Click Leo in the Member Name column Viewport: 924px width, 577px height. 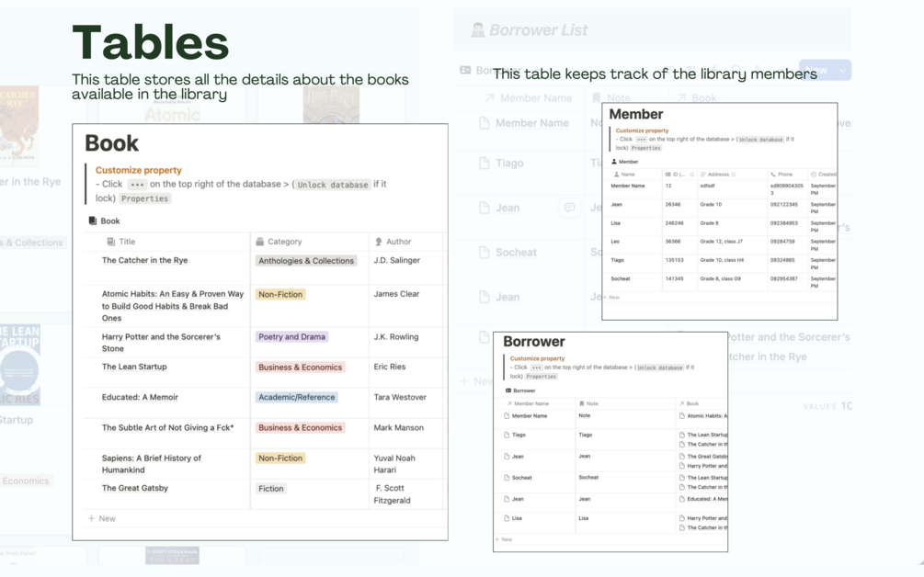pyautogui.click(x=615, y=242)
